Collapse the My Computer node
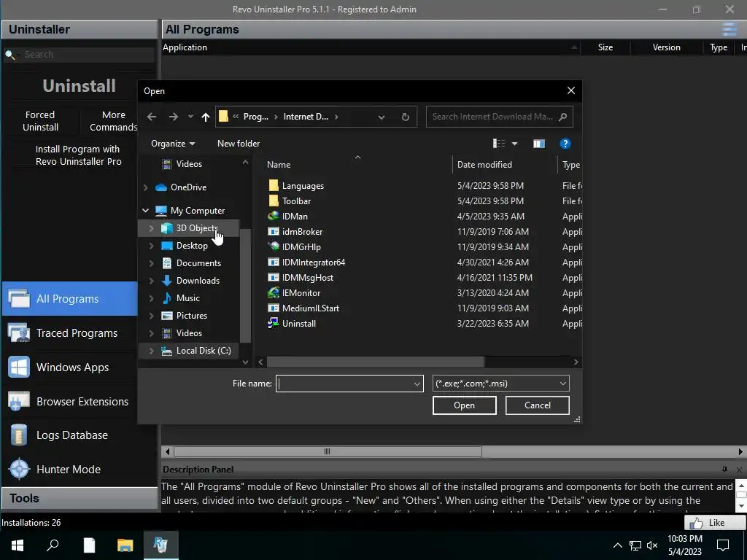This screenshot has width=747, height=560. [146, 211]
